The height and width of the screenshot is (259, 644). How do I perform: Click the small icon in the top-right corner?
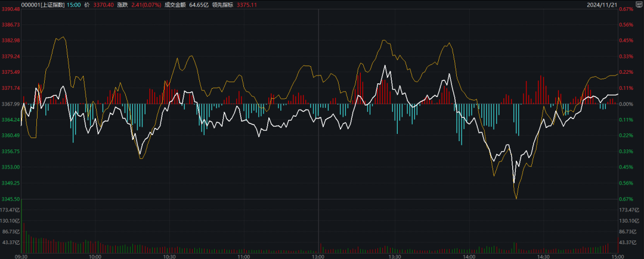coord(639,4)
